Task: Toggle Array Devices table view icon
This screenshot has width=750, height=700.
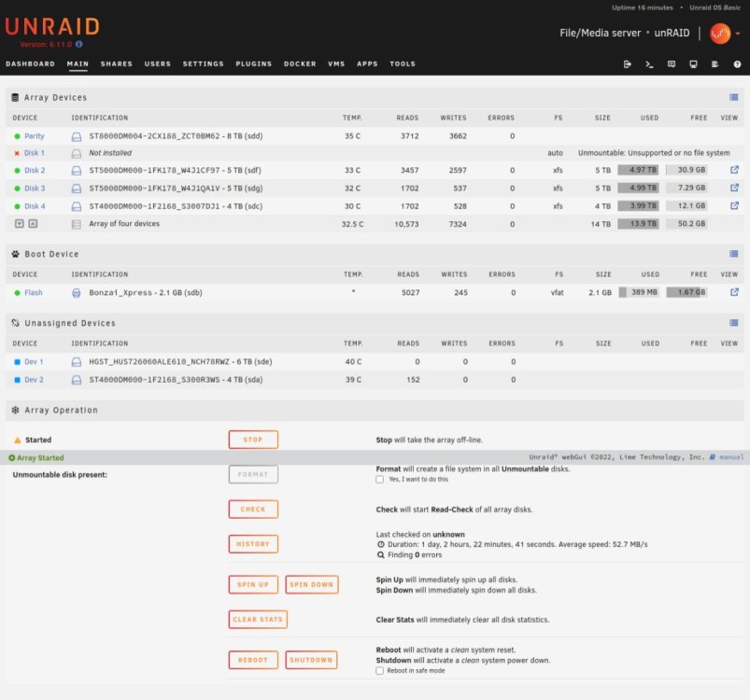Action: (x=733, y=97)
